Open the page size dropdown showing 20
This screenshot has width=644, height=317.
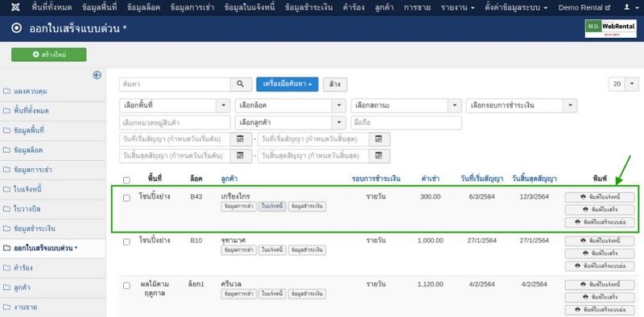coord(623,84)
